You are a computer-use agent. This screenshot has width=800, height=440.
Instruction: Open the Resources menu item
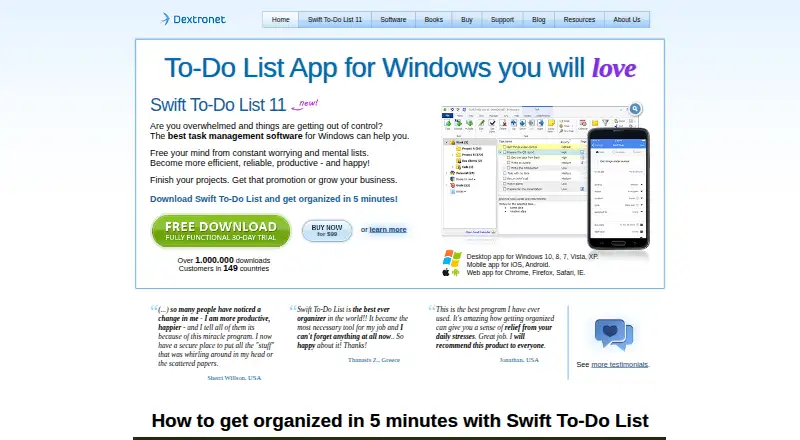580,19
